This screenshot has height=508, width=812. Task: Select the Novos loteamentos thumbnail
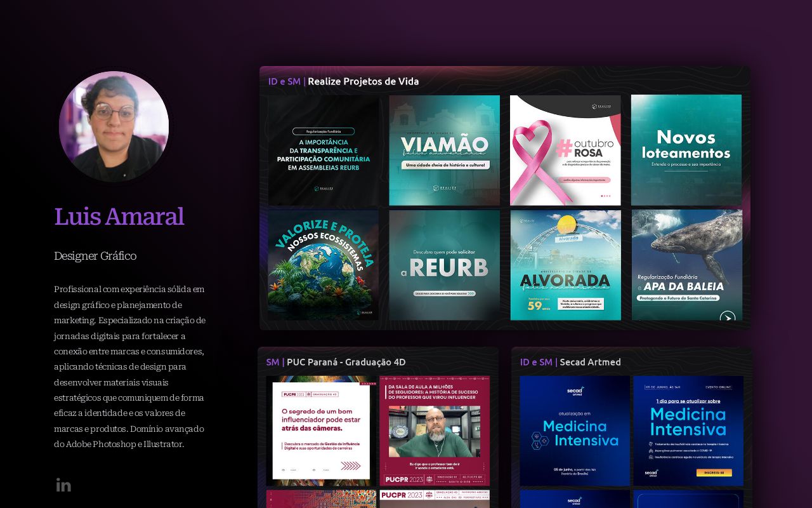tap(686, 150)
